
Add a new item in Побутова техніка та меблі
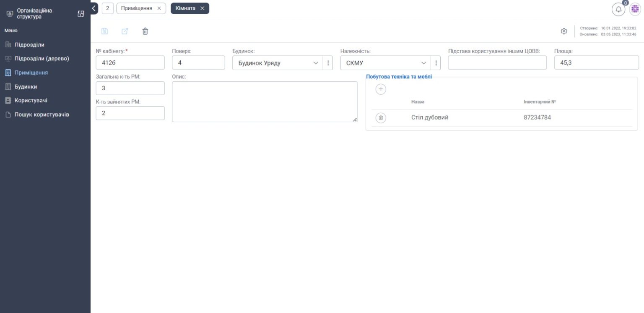pos(381,89)
